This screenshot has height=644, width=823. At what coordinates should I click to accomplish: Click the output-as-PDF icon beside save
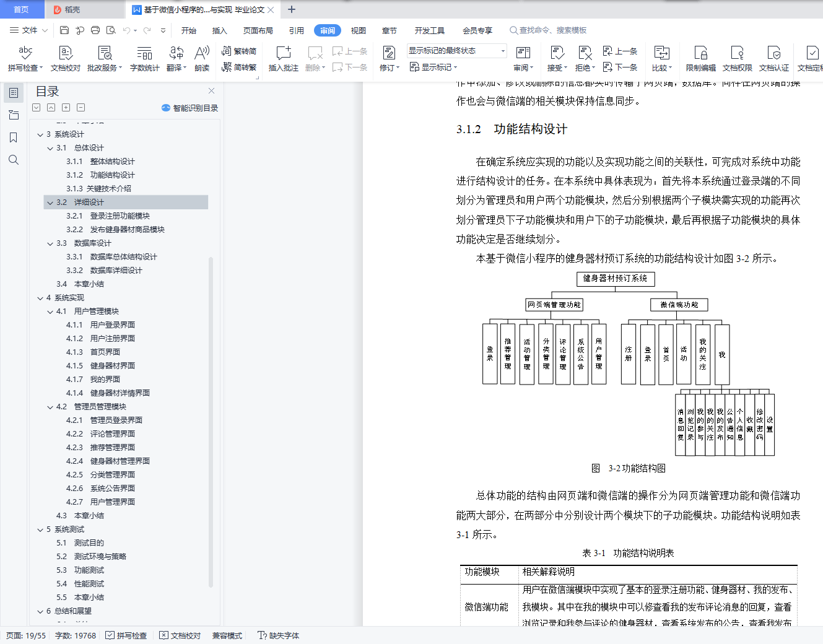point(80,30)
